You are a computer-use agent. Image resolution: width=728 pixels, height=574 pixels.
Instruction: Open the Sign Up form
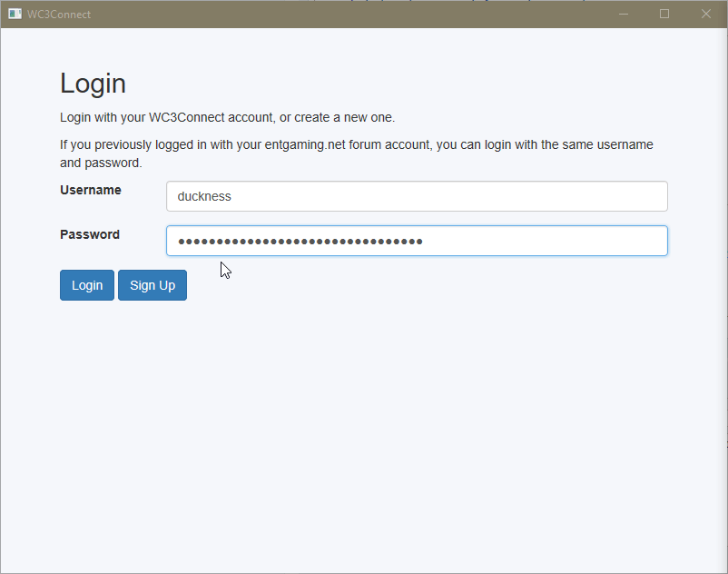tap(152, 285)
